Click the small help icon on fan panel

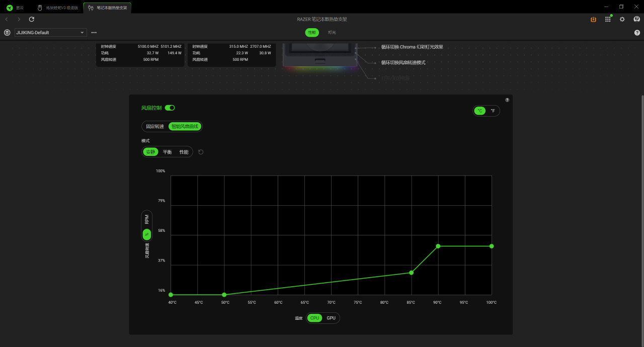tap(507, 100)
